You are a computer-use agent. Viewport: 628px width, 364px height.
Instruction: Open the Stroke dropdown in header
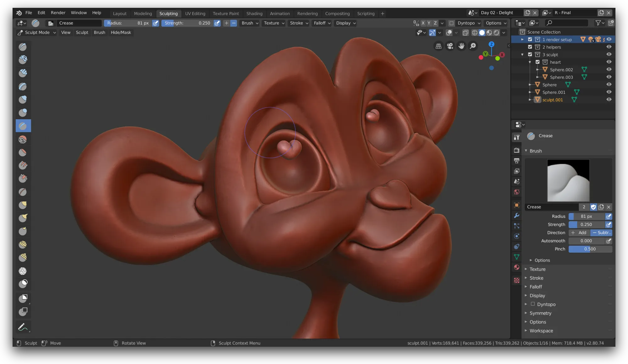click(299, 23)
